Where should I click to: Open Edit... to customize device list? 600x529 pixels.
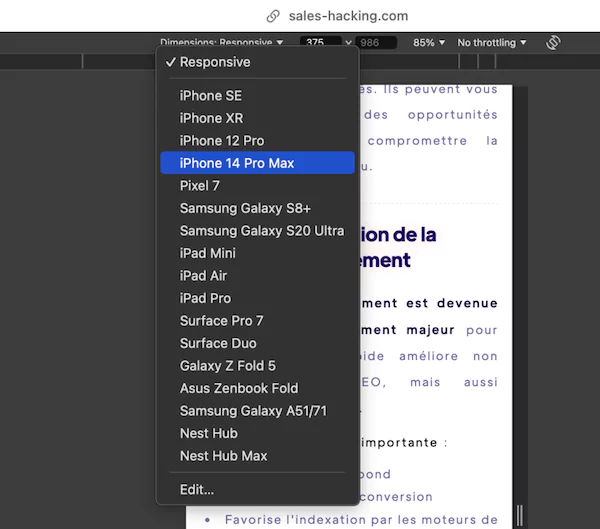click(257, 490)
